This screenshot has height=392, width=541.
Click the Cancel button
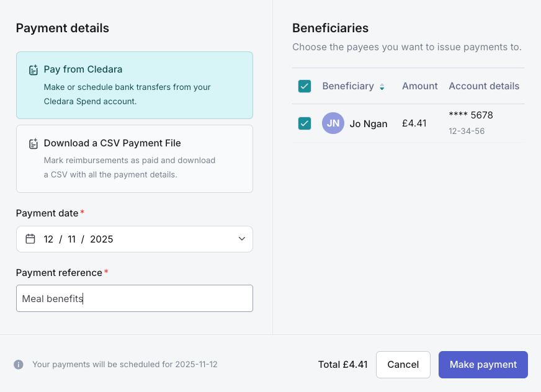tap(403, 365)
